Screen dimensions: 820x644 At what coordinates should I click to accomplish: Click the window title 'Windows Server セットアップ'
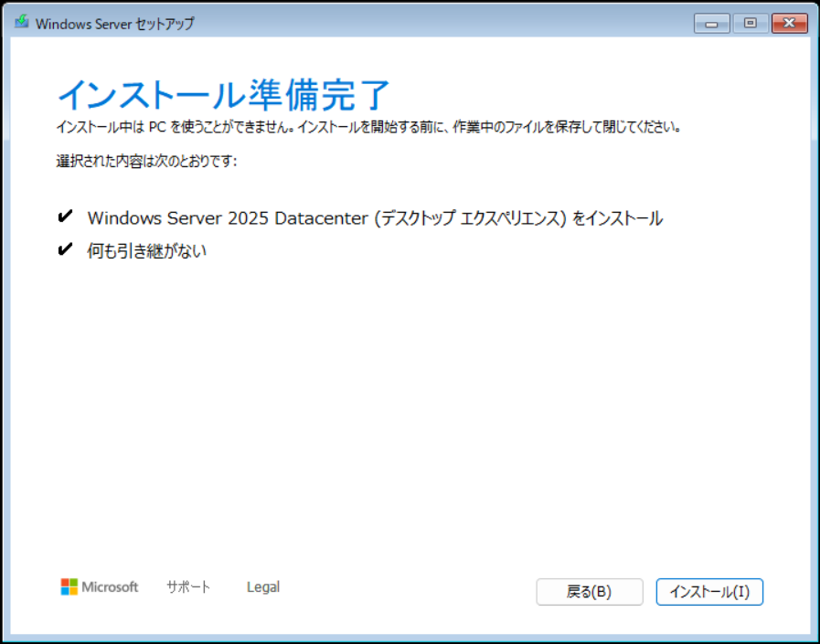114,24
